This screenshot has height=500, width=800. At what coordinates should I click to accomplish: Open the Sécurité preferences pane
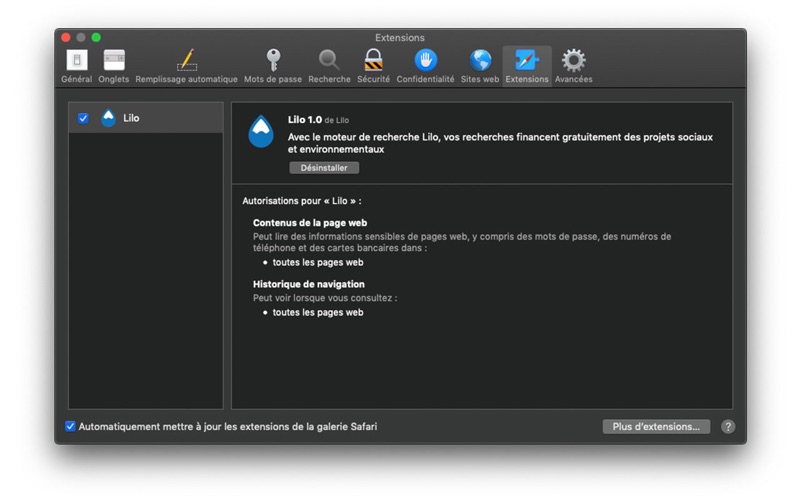pyautogui.click(x=373, y=66)
